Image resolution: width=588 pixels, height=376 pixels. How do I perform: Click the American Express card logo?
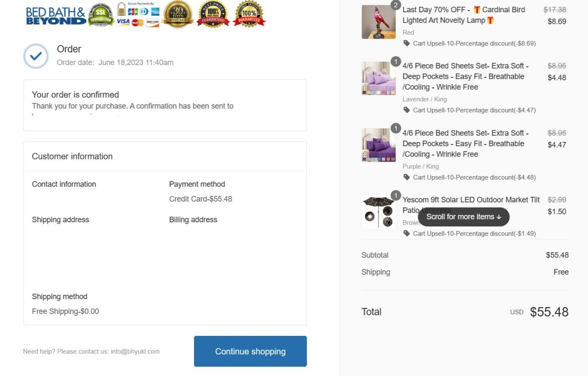click(155, 11)
